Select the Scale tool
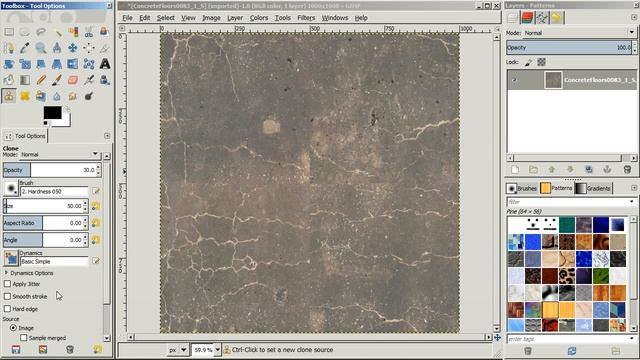This screenshot has width=640, height=360. pos(25,64)
